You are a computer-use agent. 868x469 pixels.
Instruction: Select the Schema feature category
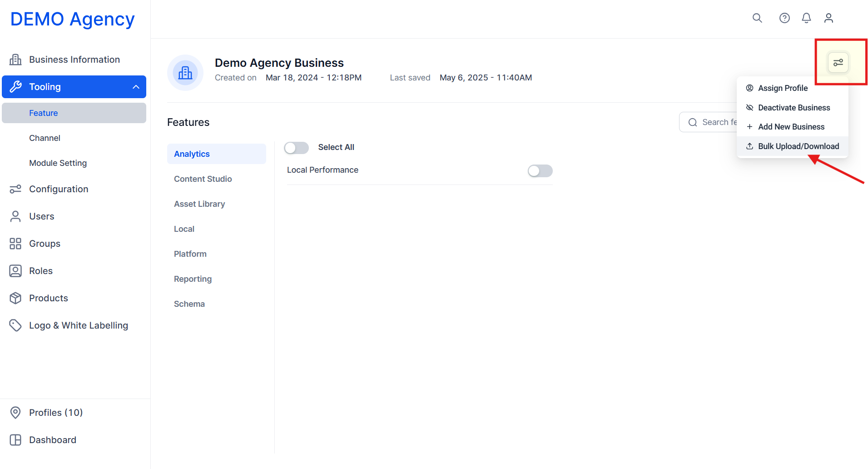click(217, 304)
